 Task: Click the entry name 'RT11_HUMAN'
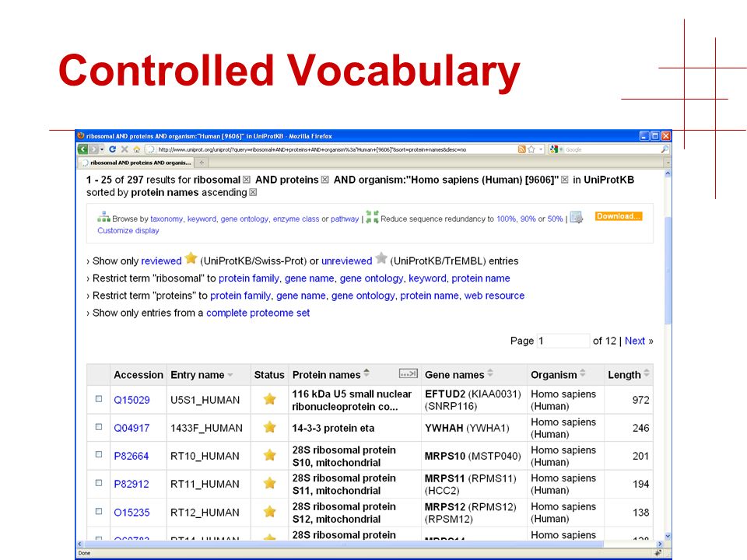pos(205,485)
